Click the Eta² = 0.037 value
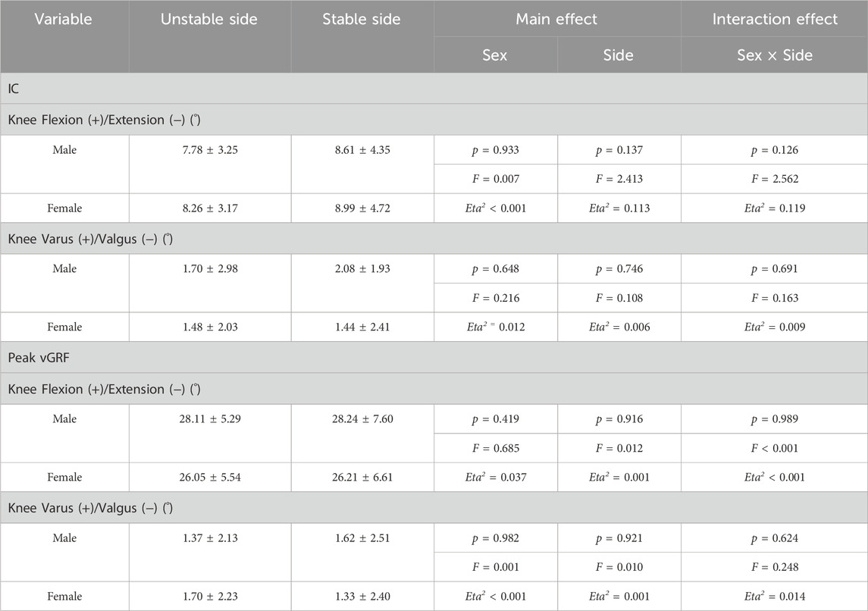Image resolution: width=868 pixels, height=611 pixels. coord(496,478)
